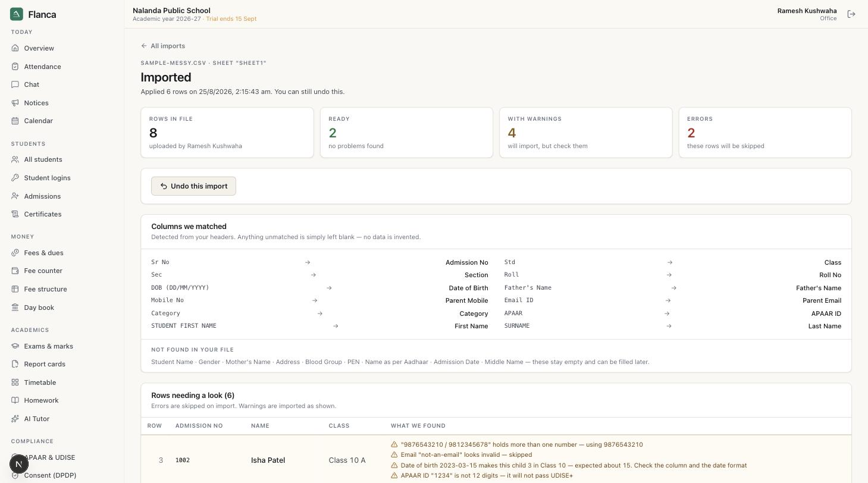
Task: Click the Attendance sidebar icon
Action: point(15,67)
